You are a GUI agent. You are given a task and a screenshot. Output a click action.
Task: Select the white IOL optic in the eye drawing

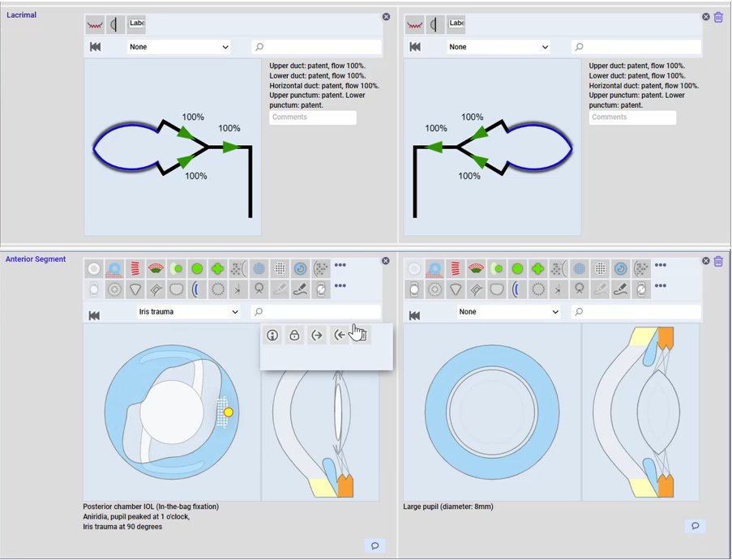[172, 412]
